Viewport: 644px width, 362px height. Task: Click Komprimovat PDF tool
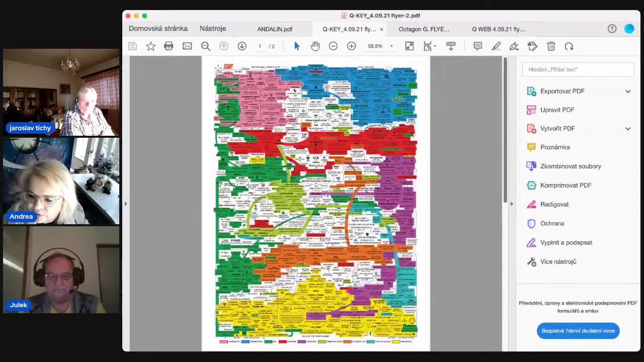566,185
